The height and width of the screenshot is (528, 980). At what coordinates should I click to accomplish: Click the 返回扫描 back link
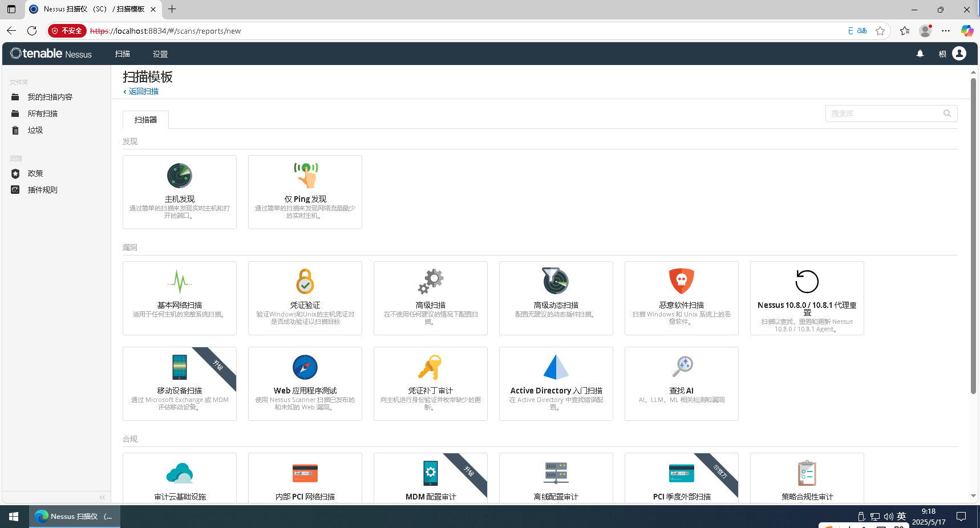[141, 91]
